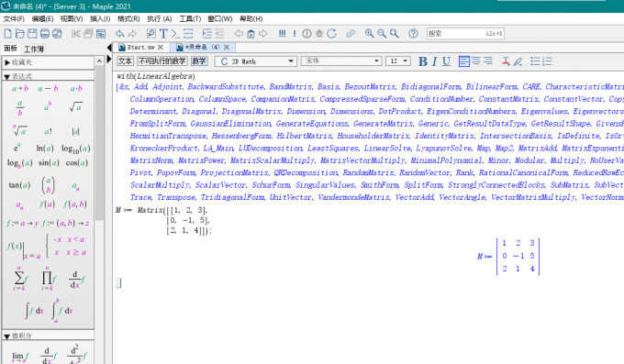Image resolution: width=624 pixels, height=364 pixels.
Task: Insert piecewise function template from palette
Action: [66, 246]
